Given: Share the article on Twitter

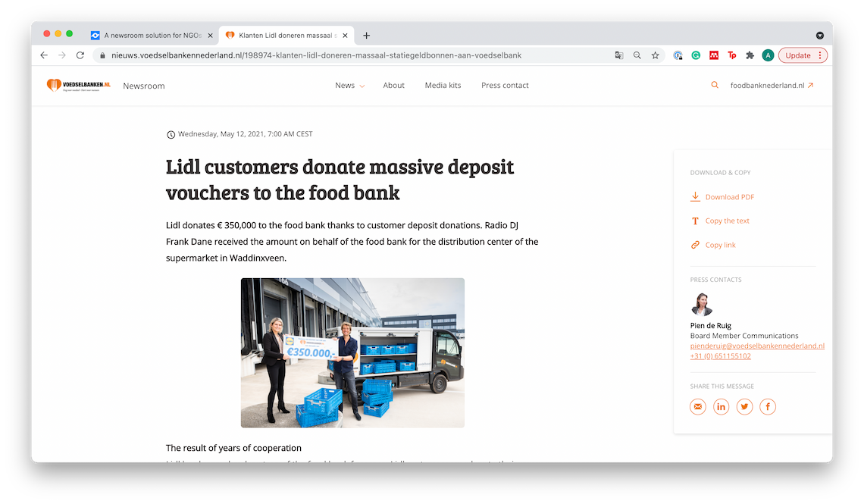Looking at the screenshot, I should point(744,407).
